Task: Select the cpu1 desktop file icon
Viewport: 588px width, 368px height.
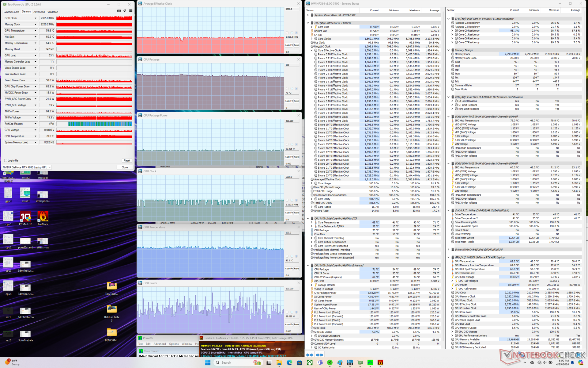Action: coord(8,218)
